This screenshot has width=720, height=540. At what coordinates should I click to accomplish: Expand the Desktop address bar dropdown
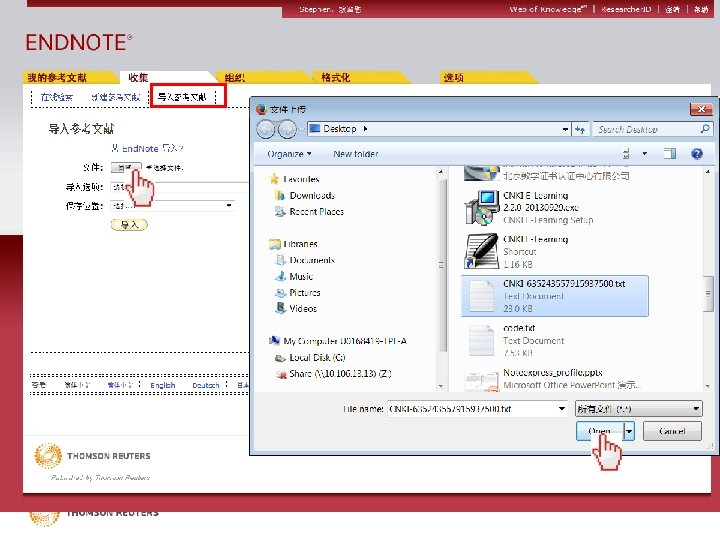[565, 129]
